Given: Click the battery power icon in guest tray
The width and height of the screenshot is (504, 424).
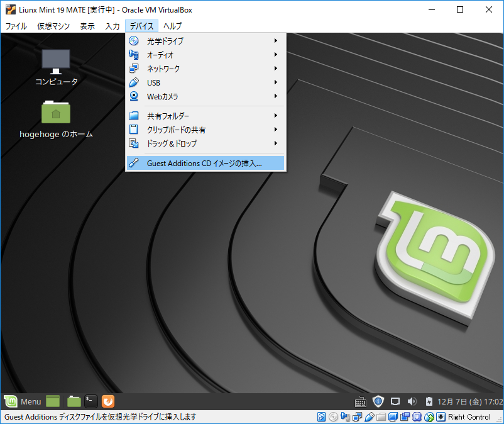Looking at the screenshot, I should pos(429,401).
